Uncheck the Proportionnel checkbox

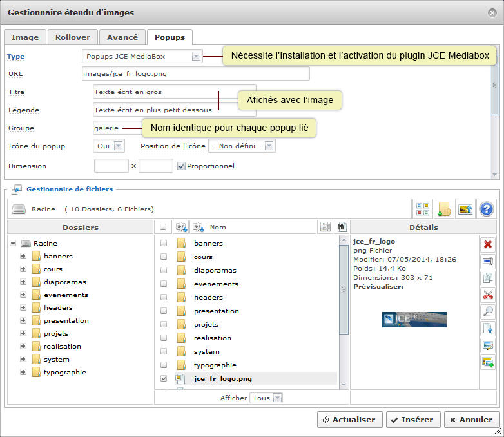click(x=181, y=166)
